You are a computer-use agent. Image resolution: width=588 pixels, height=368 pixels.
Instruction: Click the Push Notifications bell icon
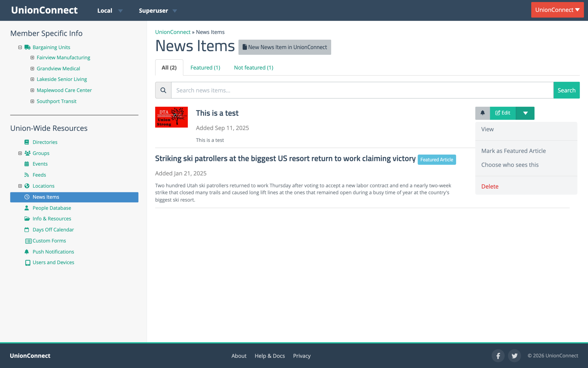pos(27,252)
